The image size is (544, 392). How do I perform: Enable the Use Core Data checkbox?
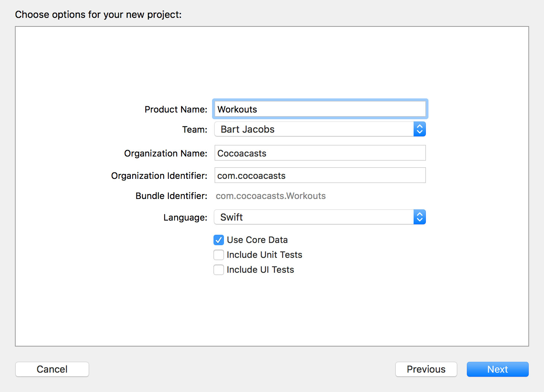point(219,240)
